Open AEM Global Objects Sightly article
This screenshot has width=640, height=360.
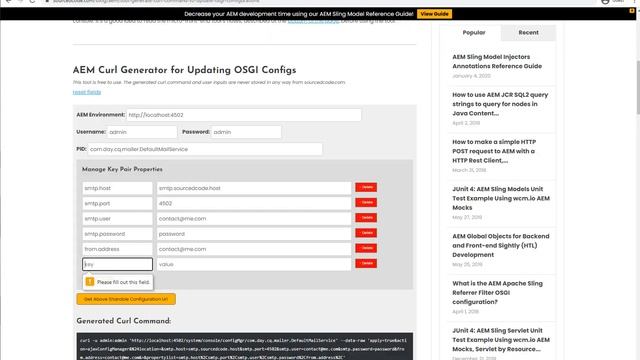pos(501,245)
